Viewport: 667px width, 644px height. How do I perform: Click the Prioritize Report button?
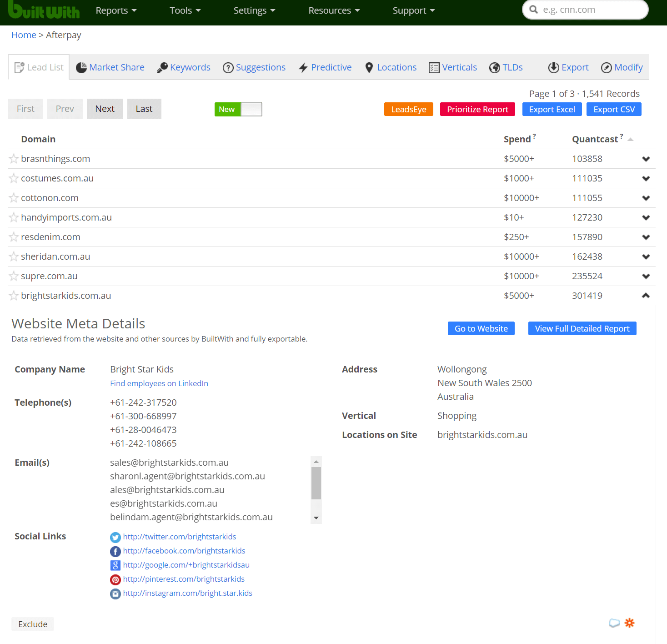477,109
